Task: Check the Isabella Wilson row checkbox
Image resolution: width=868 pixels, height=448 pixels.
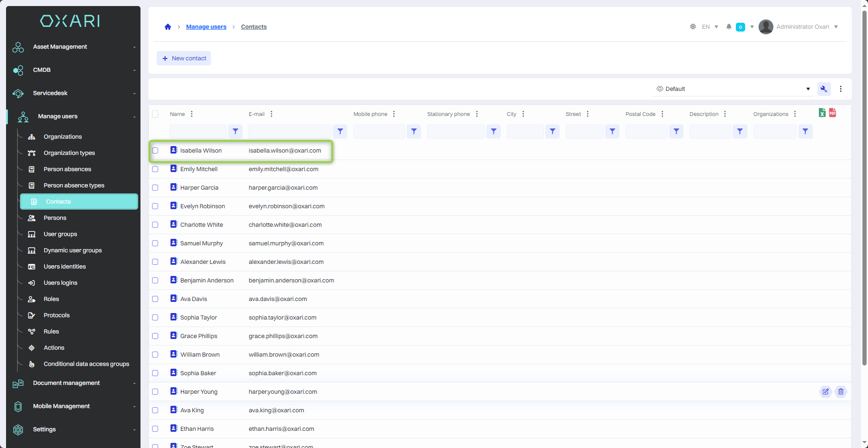Action: click(x=155, y=151)
